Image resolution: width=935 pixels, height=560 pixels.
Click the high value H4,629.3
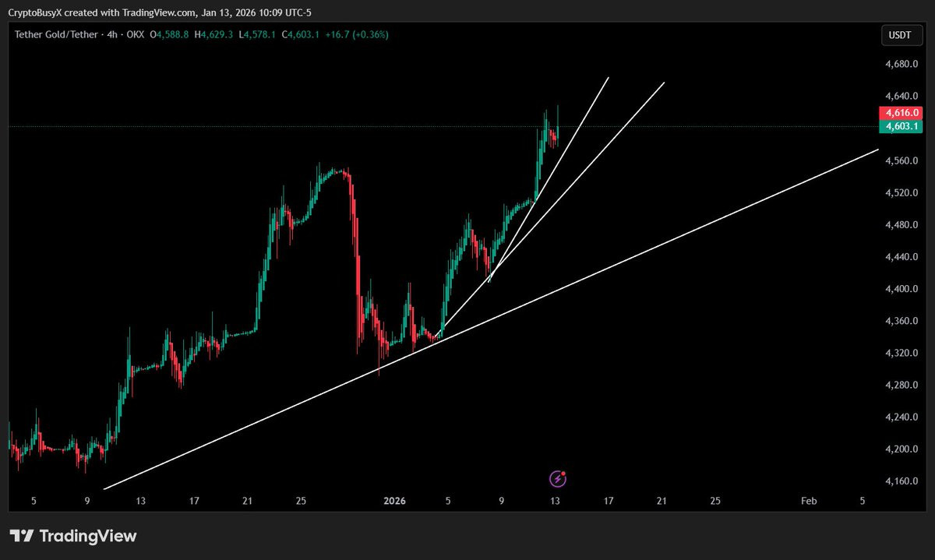click(x=214, y=34)
